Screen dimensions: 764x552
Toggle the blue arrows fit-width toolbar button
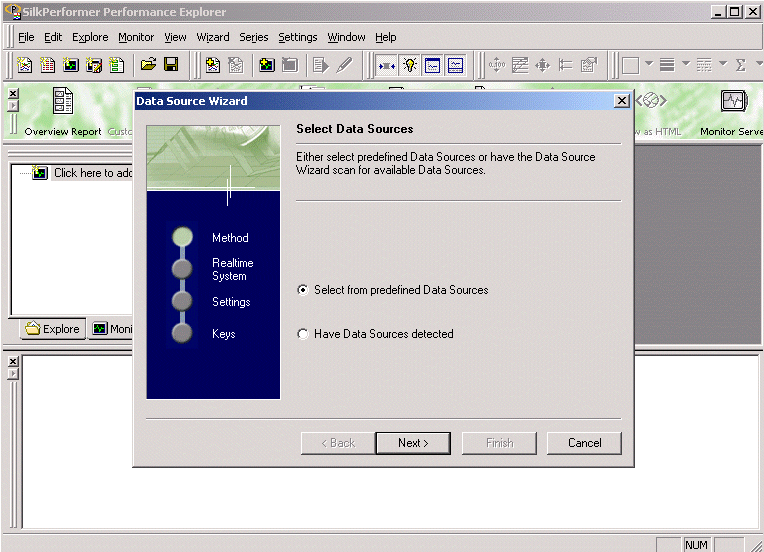click(387, 65)
